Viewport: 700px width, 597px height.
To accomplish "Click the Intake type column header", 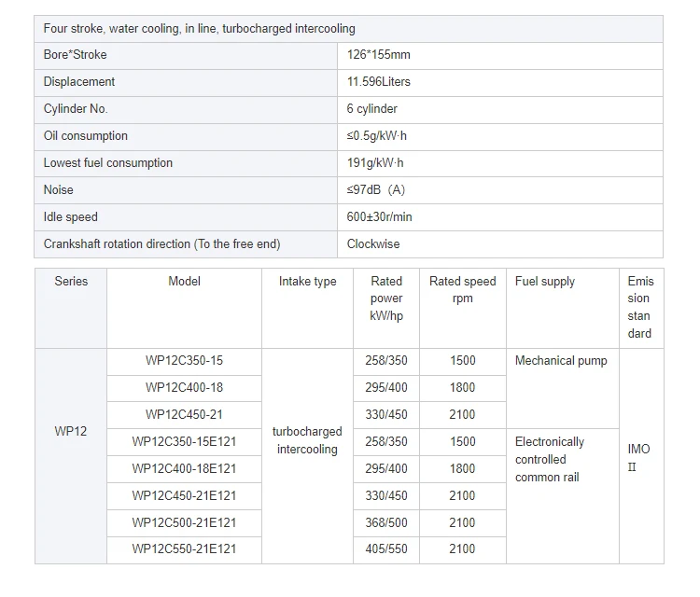I will [x=307, y=282].
